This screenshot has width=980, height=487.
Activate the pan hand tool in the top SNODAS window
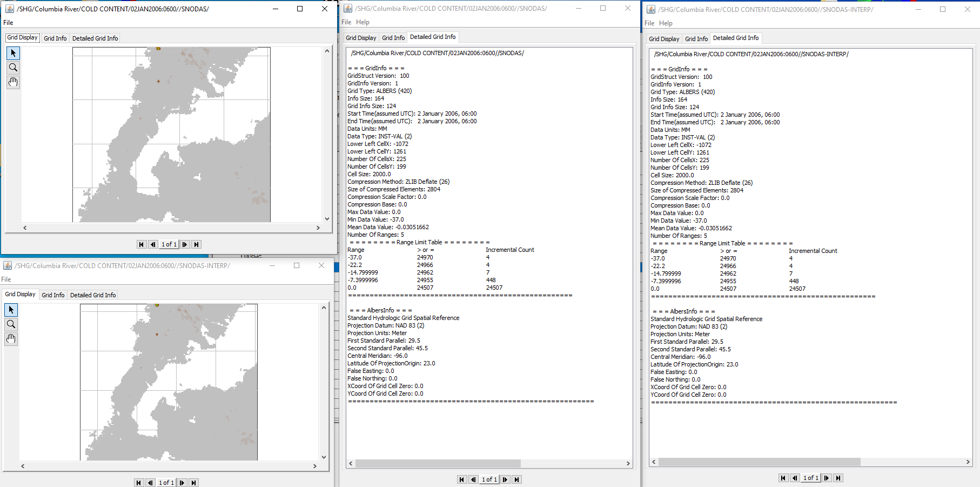coord(13,82)
